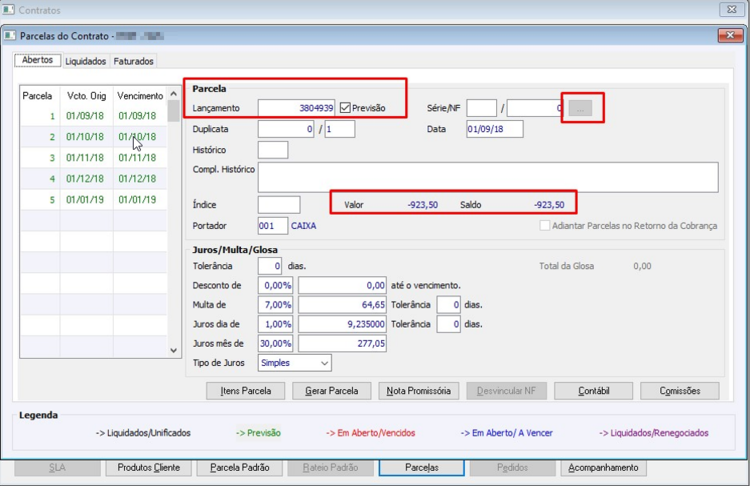This screenshot has height=486, width=750.
Task: Click the ellipsis button beside Série/NF
Action: [x=580, y=108]
